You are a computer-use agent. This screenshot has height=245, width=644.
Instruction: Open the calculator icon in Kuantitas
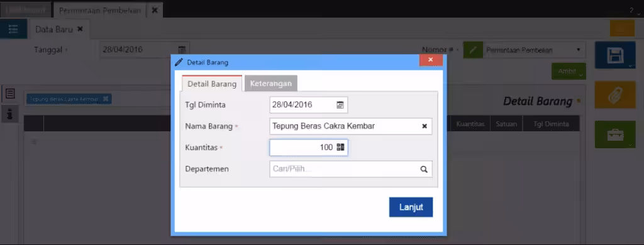(340, 148)
